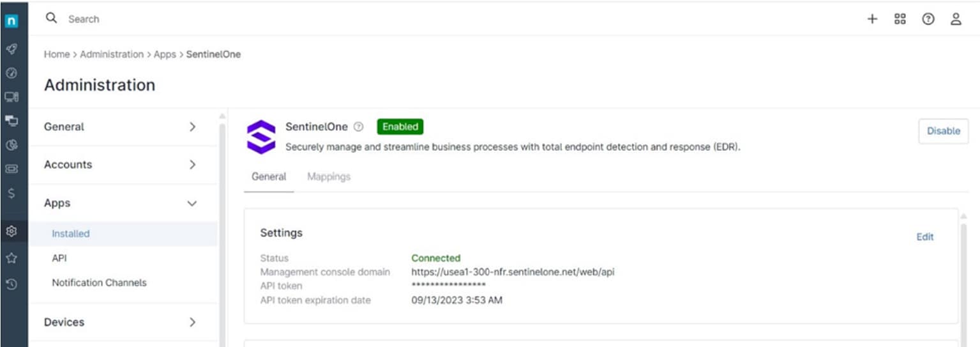This screenshot has height=347, width=980.
Task: Click the NinjaOne logo icon
Action: coord(11,21)
